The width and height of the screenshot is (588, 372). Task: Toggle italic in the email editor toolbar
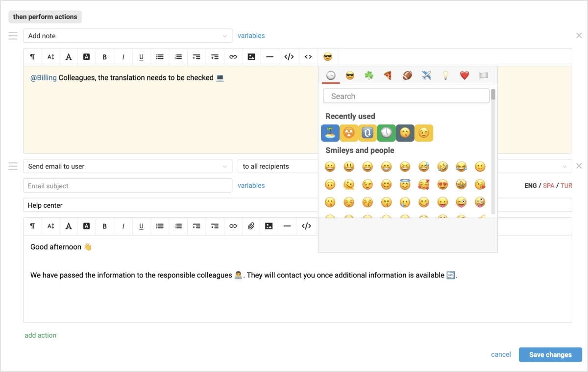(123, 226)
